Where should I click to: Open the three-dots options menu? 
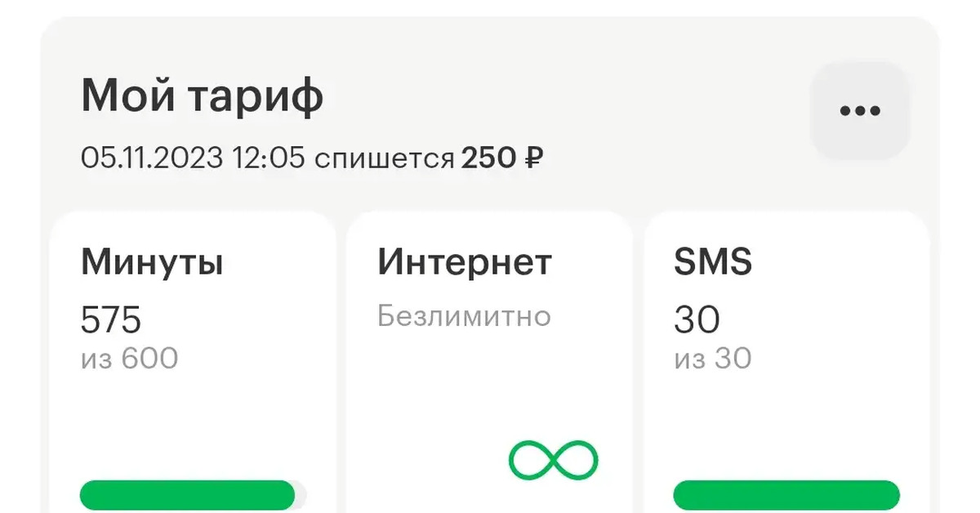860,110
